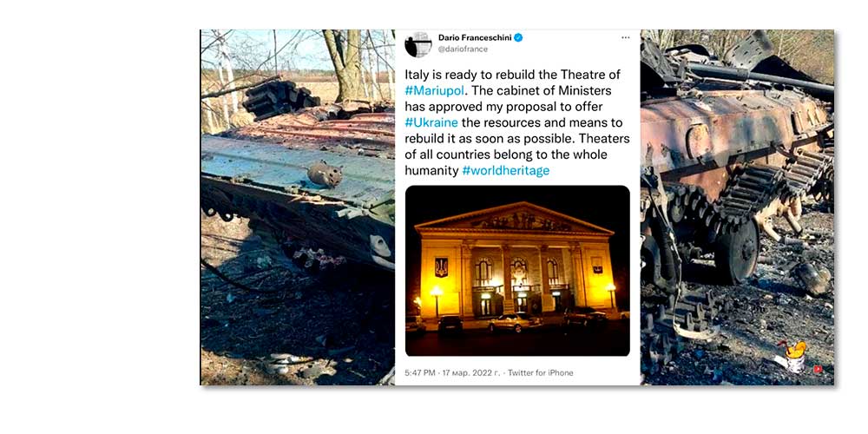868x434 pixels.
Task: Open the @dariofrance handle
Action: [463, 49]
